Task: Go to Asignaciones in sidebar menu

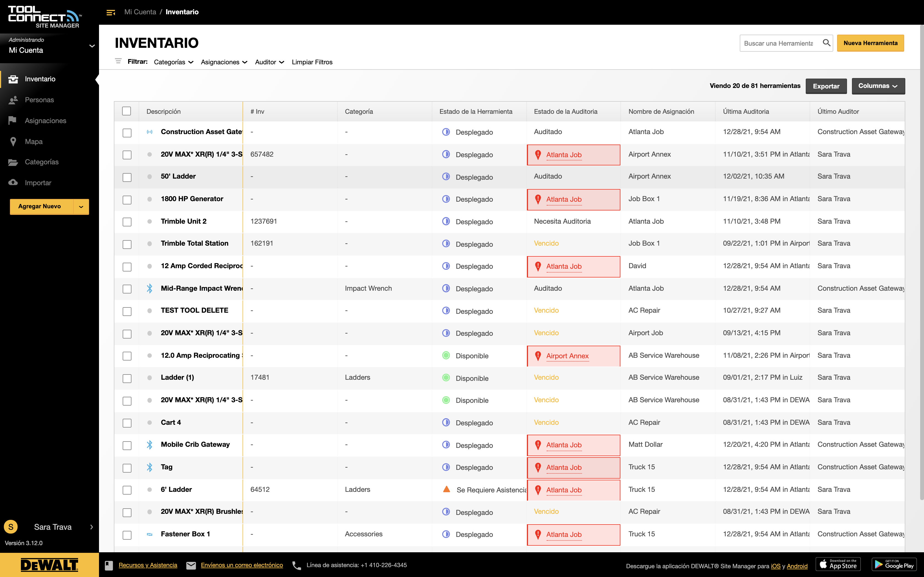Action: pos(45,121)
